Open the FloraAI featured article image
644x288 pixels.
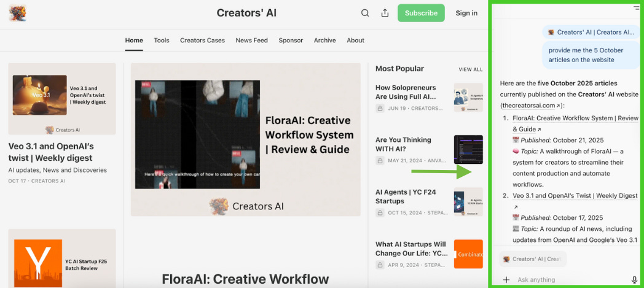246,139
